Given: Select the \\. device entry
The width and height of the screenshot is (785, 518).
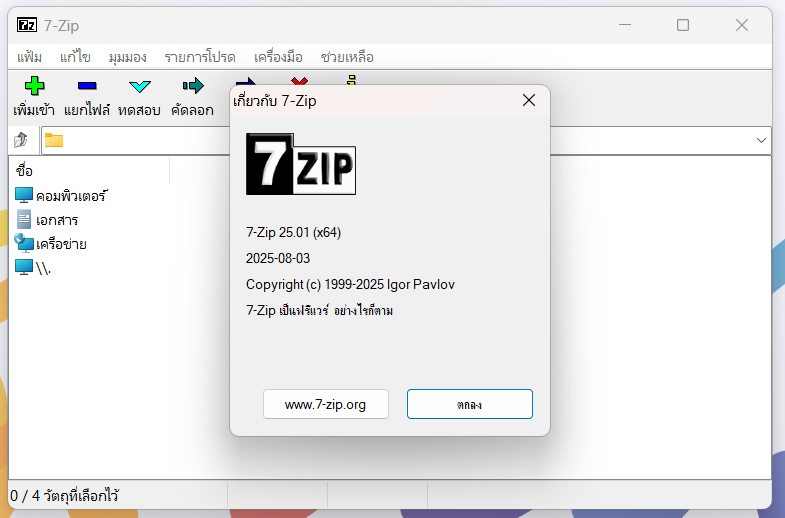Looking at the screenshot, I should (42, 267).
